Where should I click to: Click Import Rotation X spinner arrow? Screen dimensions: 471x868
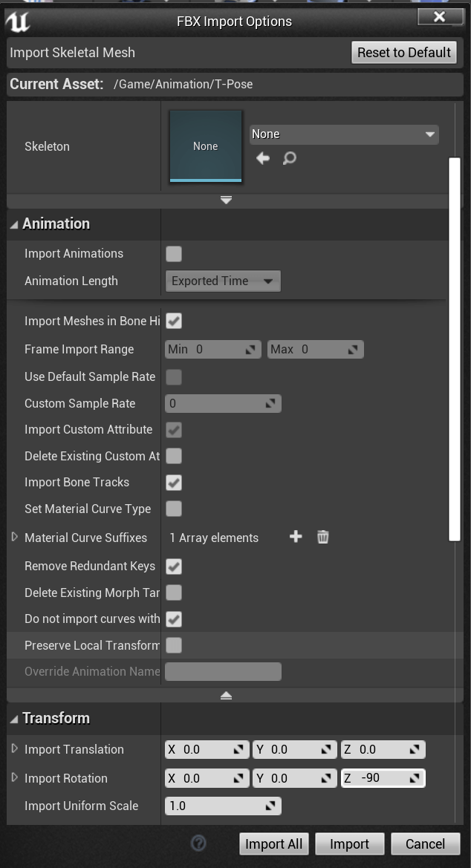(x=238, y=777)
